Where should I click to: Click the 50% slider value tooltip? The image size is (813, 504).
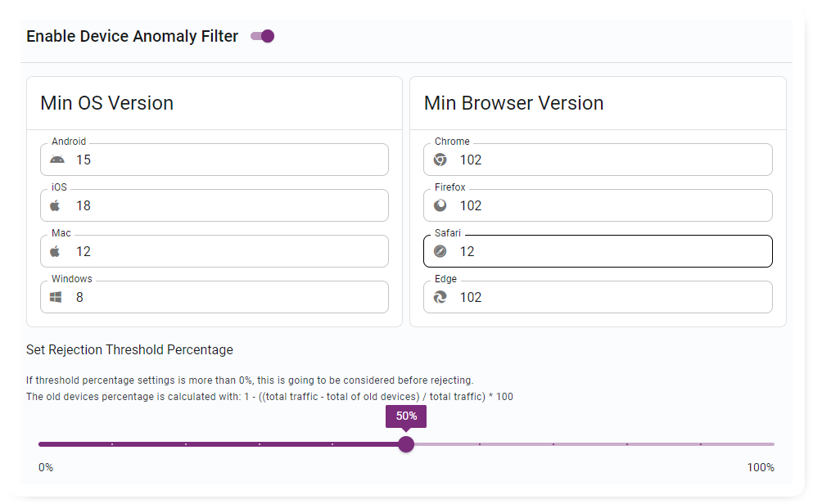click(x=406, y=416)
